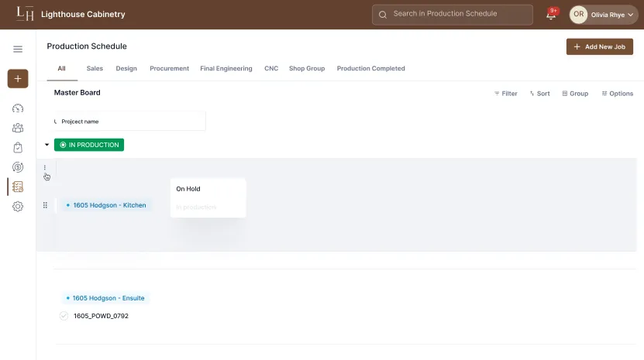Screen dimensions: 644x360
Task: Open the hamburger menu in the sidebar
Action: tap(18, 49)
